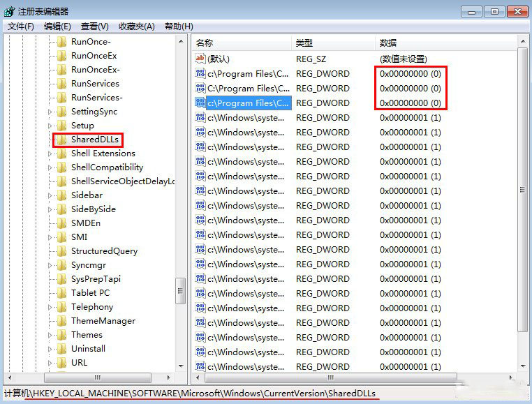
Task: Open the 查看(V) menu
Action: pyautogui.click(x=94, y=27)
